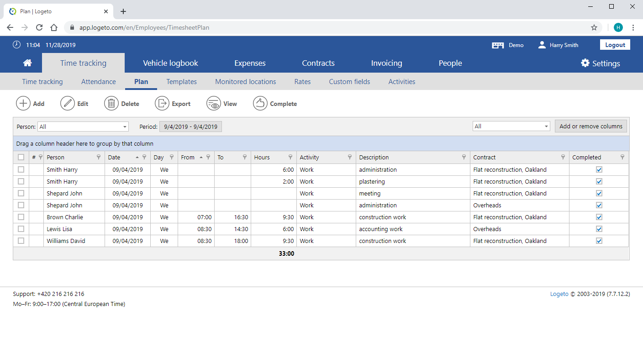
Task: Open the filter pin on the To column
Action: 245,157
